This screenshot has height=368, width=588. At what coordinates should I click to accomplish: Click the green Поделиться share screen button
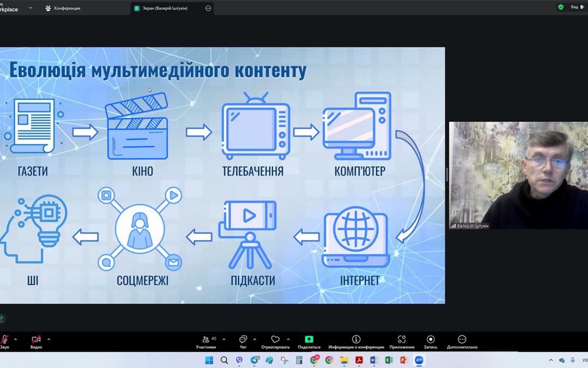click(x=309, y=340)
